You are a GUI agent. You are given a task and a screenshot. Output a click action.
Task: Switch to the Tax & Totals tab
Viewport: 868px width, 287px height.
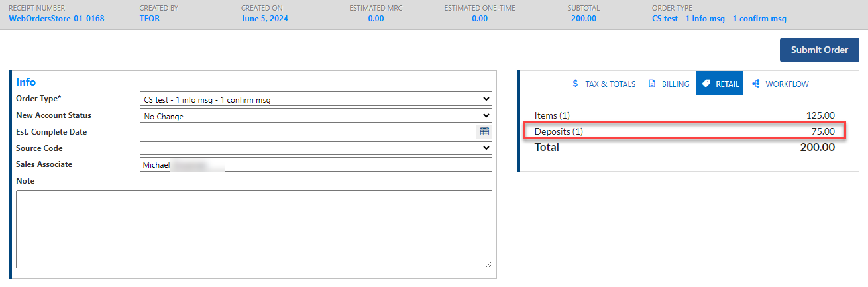click(604, 84)
